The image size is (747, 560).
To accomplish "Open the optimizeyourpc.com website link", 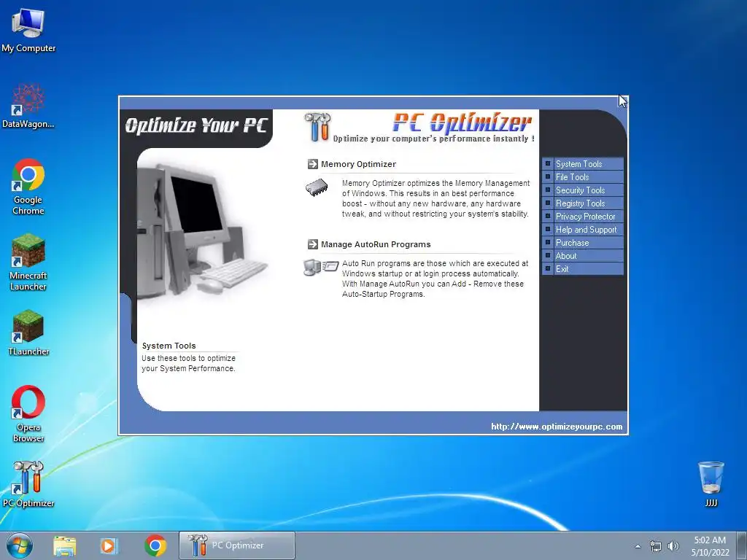I will point(557,427).
